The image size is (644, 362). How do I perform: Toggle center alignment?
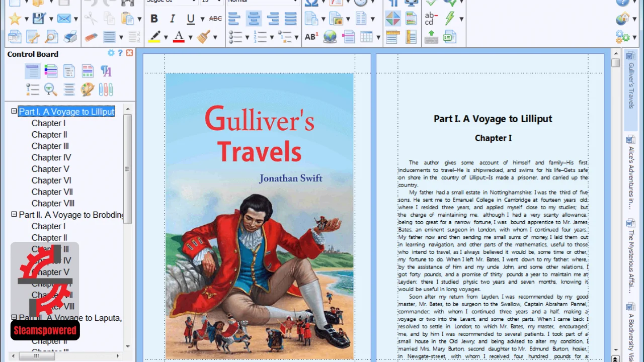point(253,19)
